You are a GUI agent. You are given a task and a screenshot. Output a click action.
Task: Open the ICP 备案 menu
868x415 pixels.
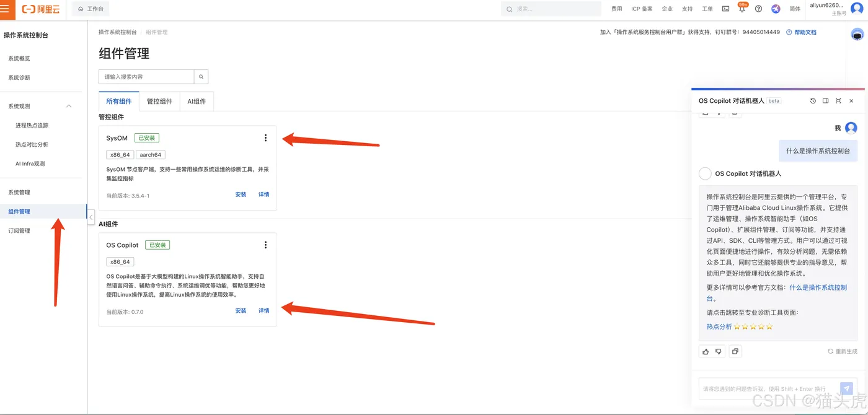(x=642, y=9)
